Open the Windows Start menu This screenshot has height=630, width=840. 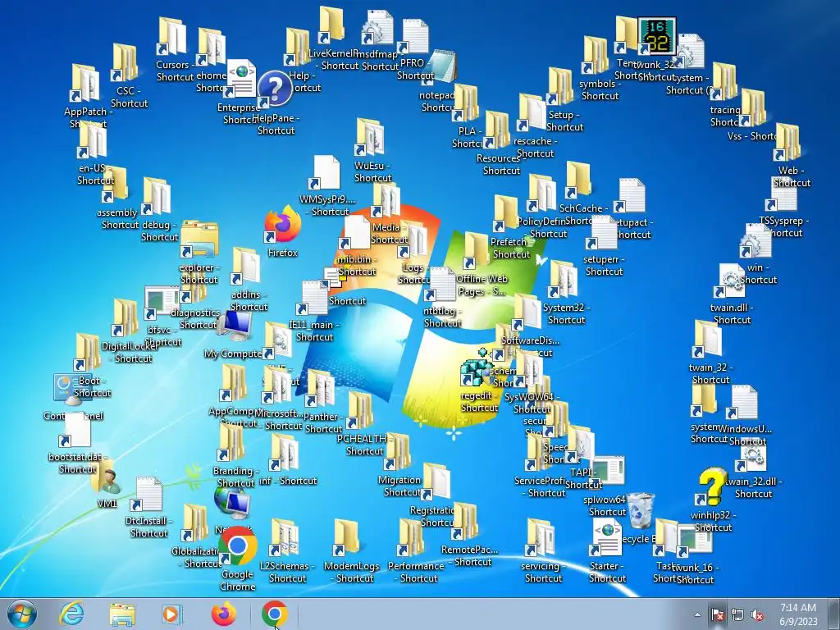(22, 614)
